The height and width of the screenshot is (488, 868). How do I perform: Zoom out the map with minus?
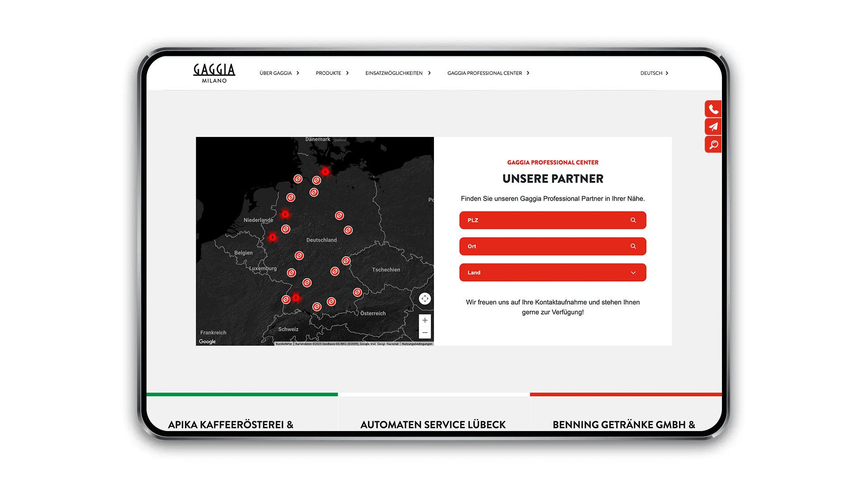tap(425, 333)
